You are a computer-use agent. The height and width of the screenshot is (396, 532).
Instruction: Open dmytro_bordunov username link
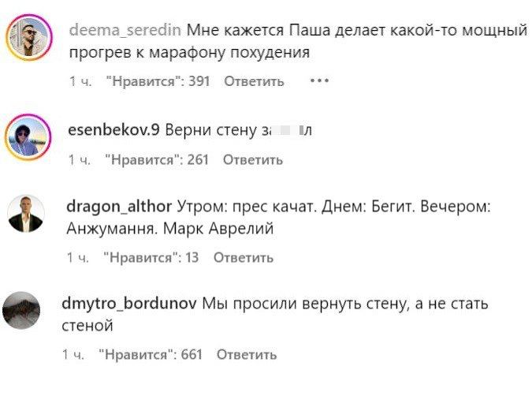coord(130,303)
